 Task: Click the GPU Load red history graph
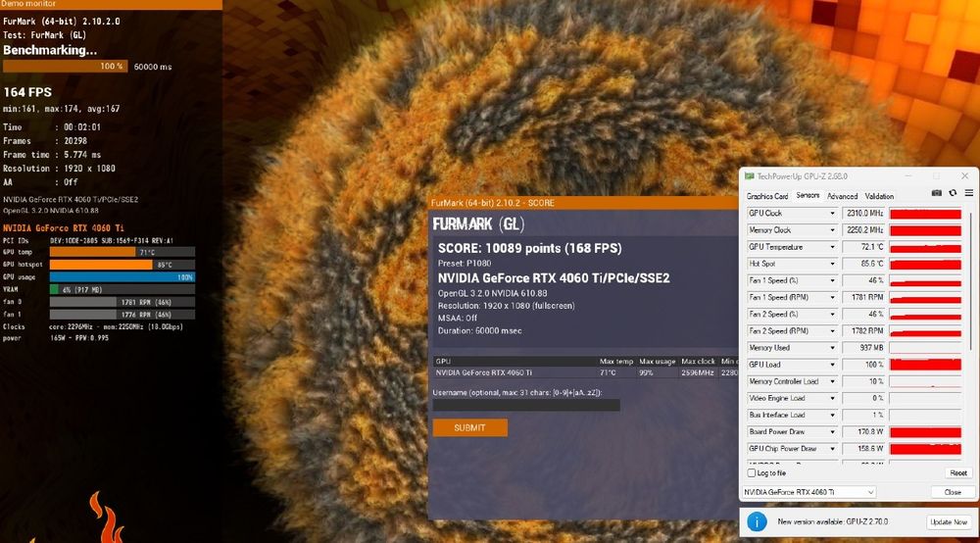pyautogui.click(x=925, y=365)
